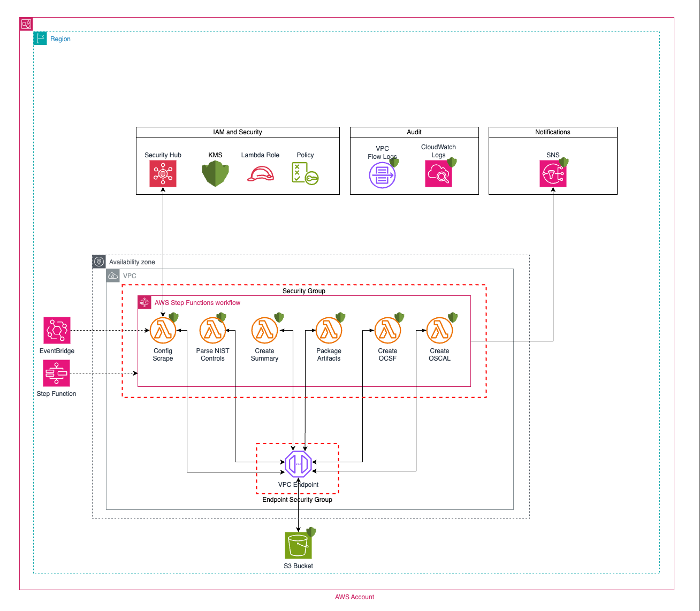
Task: Click the Endpoint Security Group label
Action: tap(297, 500)
